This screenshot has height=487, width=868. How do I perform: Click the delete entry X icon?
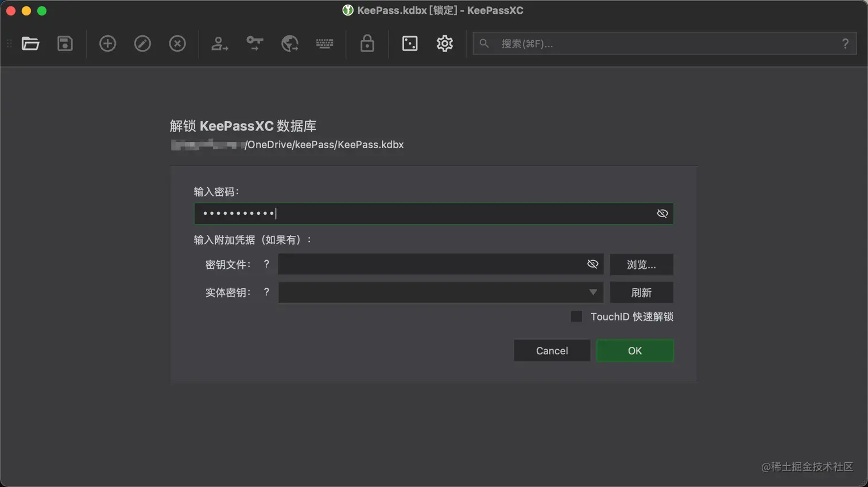coord(177,44)
